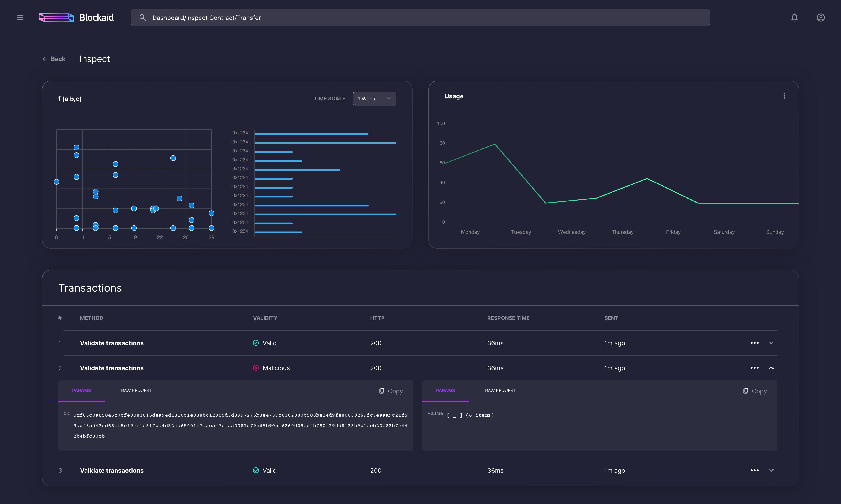
Task: Go Back from the Inspect page
Action: pyautogui.click(x=54, y=59)
